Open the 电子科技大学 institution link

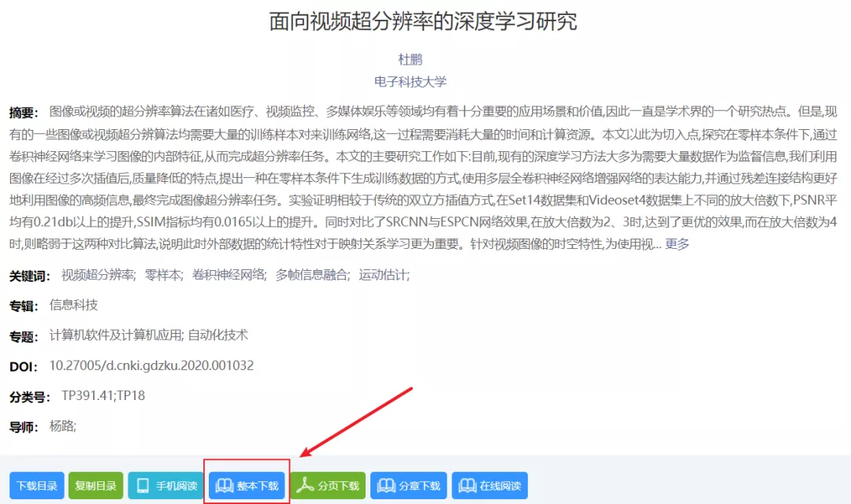tap(411, 81)
